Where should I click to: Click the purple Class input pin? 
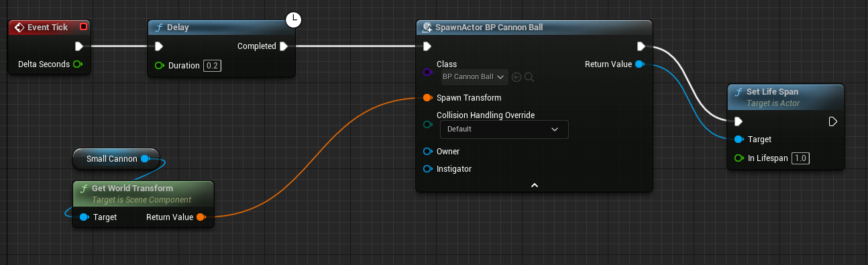pyautogui.click(x=428, y=71)
